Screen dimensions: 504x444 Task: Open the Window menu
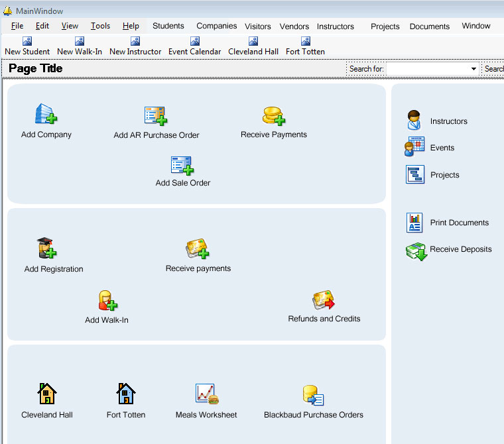[x=475, y=26]
